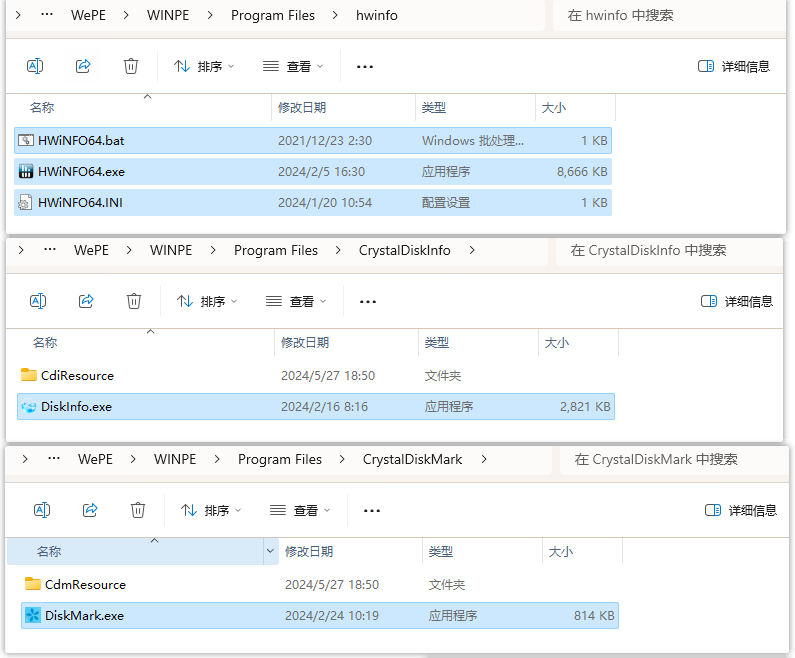Toggle the 详细信息 details pane in the CrystalDiskMark window
Screen dimensions: 795x658
click(x=741, y=510)
